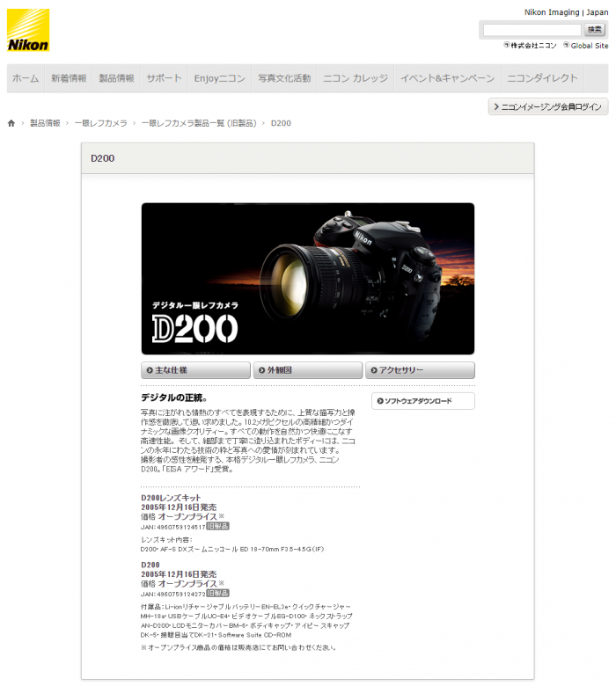Click the D200 page title heading
Viewport: 616px width, 686px height.
[102, 158]
